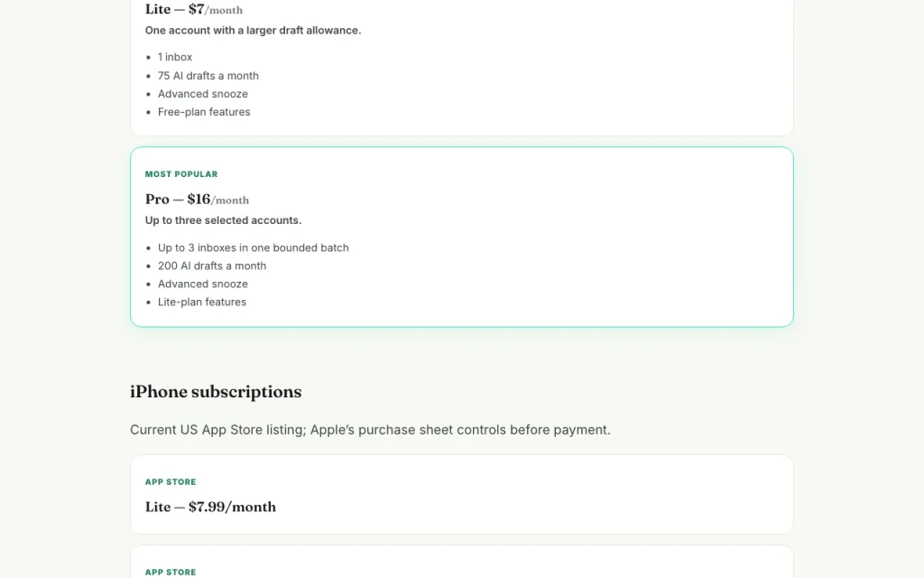Click the "1 inbox" feature line

pos(175,57)
